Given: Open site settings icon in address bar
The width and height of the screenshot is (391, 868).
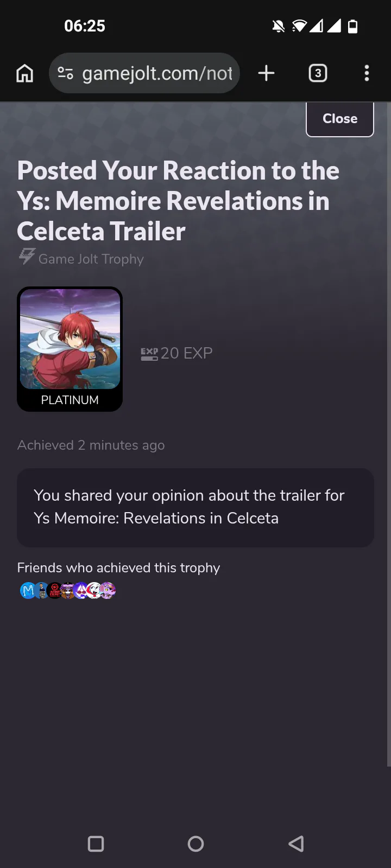Looking at the screenshot, I should [x=66, y=73].
